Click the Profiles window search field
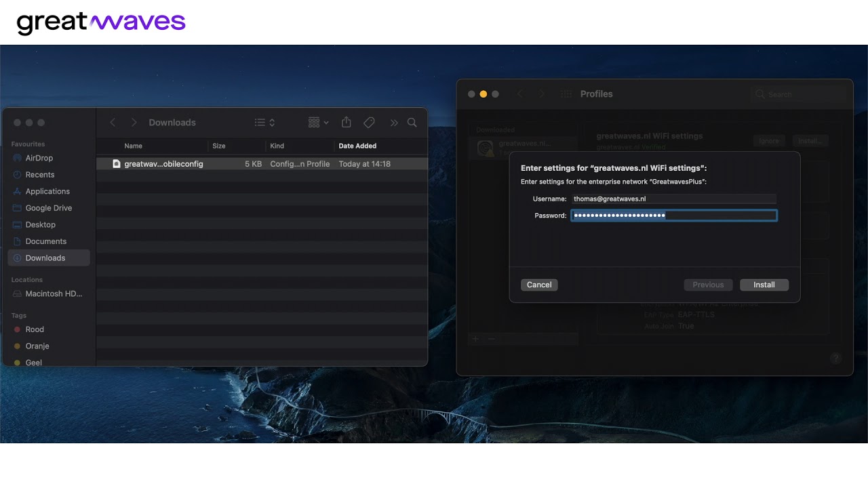Image resolution: width=868 pixels, height=488 pixels. [x=800, y=94]
